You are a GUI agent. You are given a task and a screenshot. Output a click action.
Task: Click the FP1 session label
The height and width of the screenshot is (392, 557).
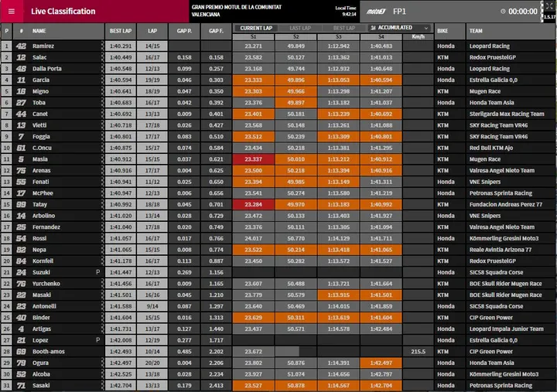click(399, 12)
